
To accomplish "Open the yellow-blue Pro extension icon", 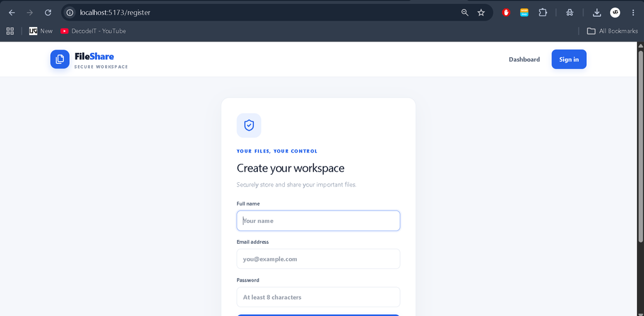I will coord(524,13).
